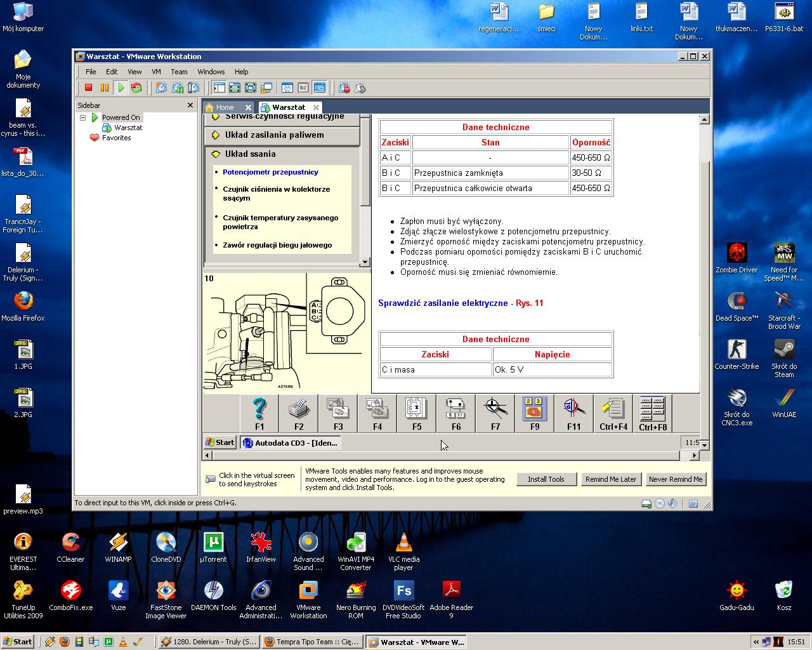Click the throttle potentiometer diagram image

click(287, 332)
